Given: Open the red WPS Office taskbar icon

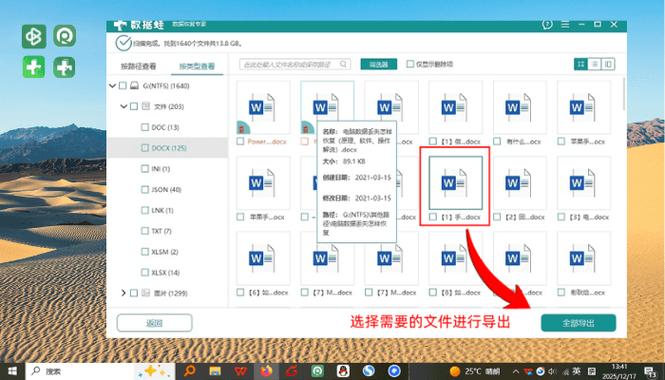Looking at the screenshot, I should point(240,371).
